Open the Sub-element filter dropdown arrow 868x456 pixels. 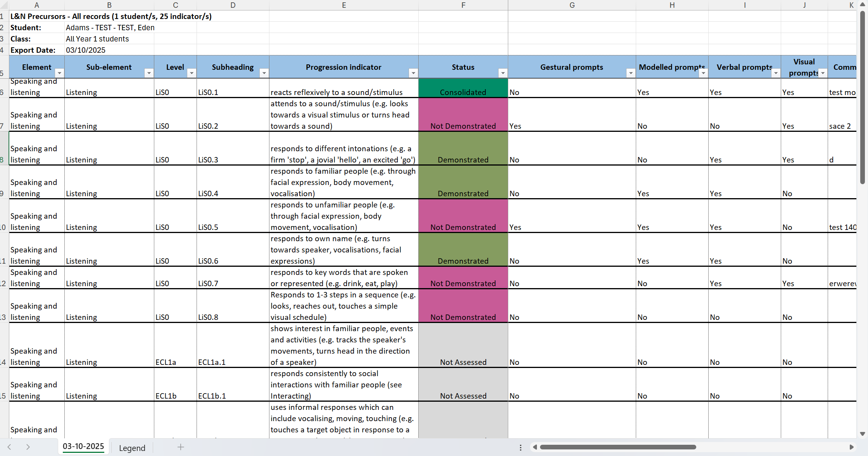(149, 73)
